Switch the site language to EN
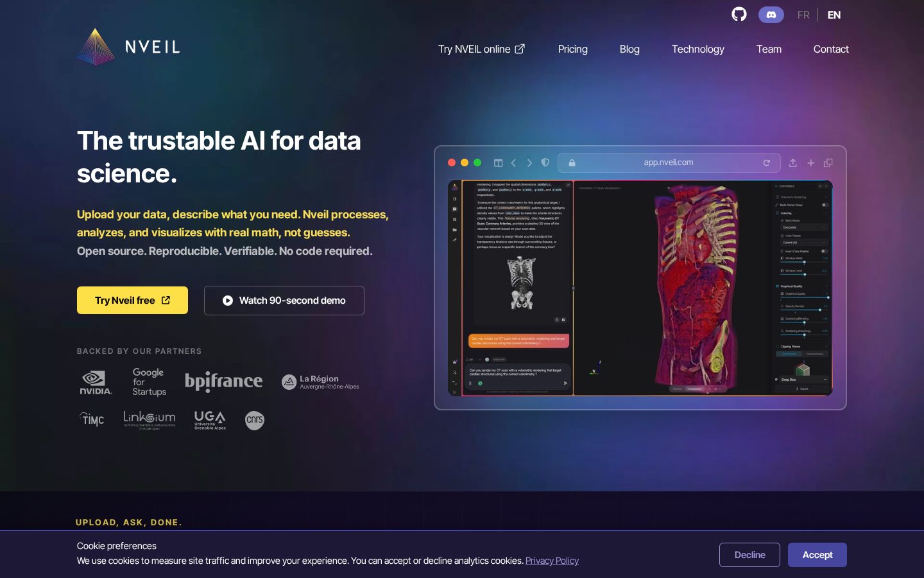This screenshot has height=578, width=924. 834,15
